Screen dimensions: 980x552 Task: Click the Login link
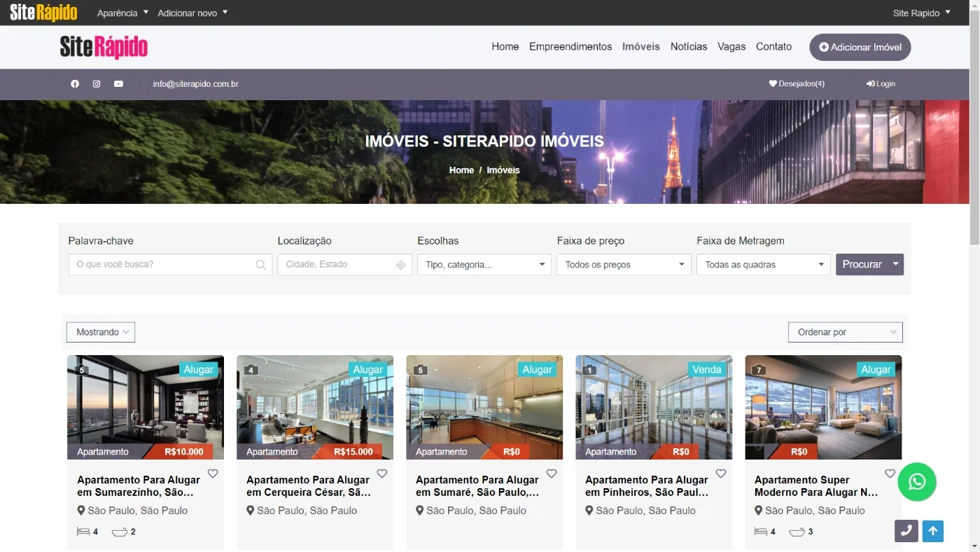coord(881,84)
